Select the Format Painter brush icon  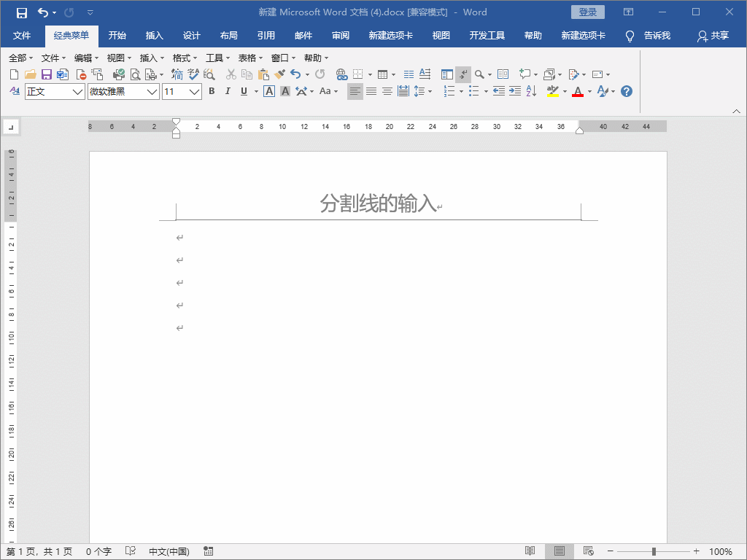[x=279, y=74]
